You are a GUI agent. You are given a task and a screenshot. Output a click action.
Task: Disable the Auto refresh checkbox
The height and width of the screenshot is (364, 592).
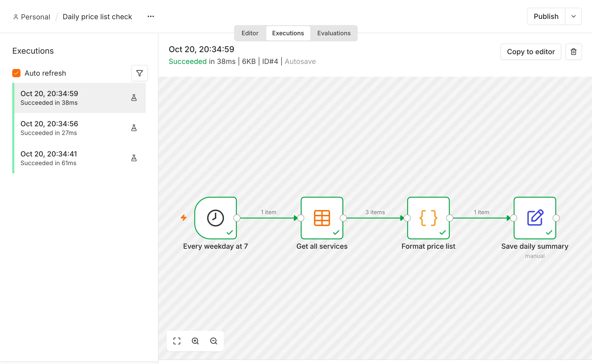click(x=16, y=73)
